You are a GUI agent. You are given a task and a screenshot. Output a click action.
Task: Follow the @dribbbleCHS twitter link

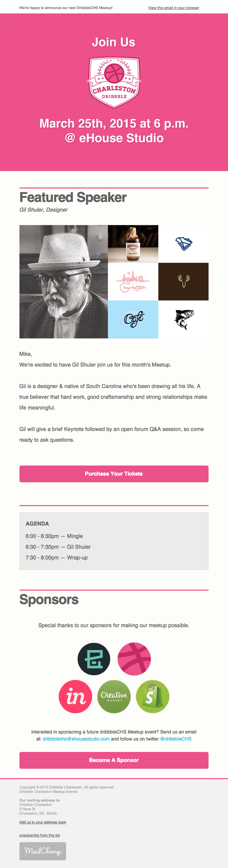pos(176,739)
